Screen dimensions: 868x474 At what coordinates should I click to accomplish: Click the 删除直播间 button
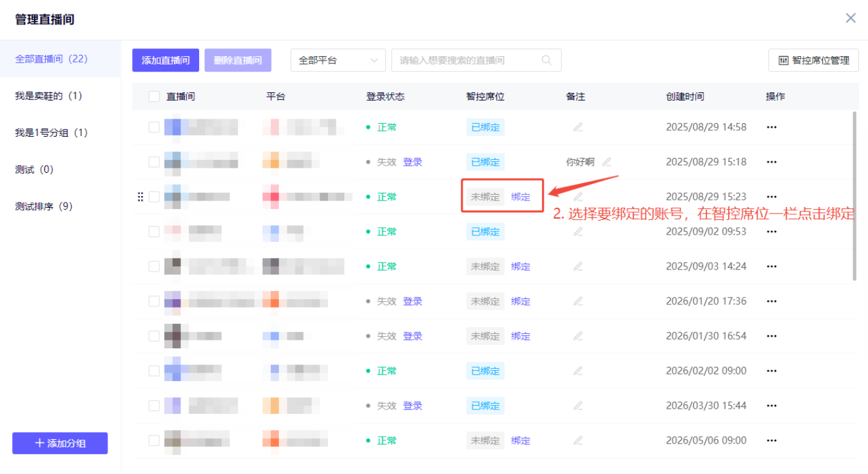[x=238, y=60]
